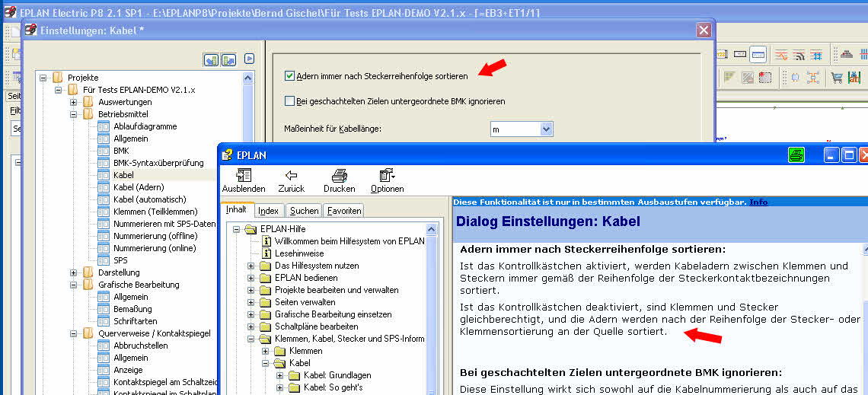Collapse the EPLAN-Hilfe root in help tree
The height and width of the screenshot is (395, 868).
click(x=236, y=229)
